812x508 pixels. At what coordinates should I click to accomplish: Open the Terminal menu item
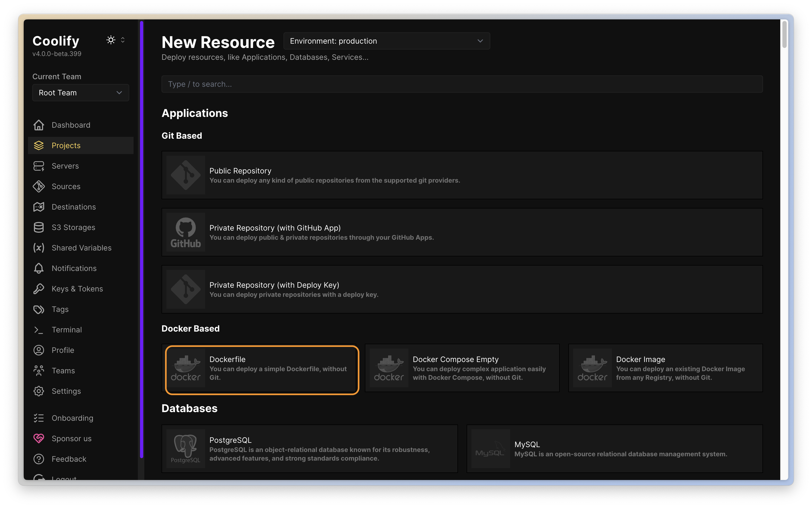(x=67, y=330)
